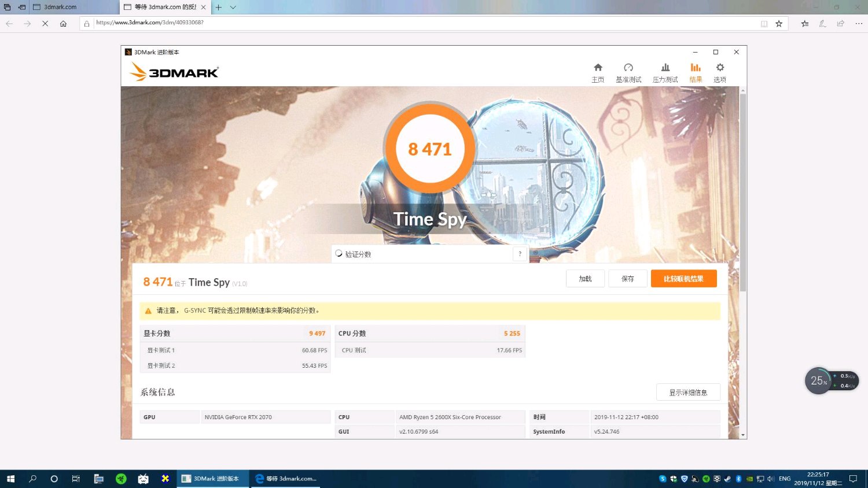The image size is (868, 488).
Task: Click the SystemInfo v5.24.746 value
Action: 606,432
